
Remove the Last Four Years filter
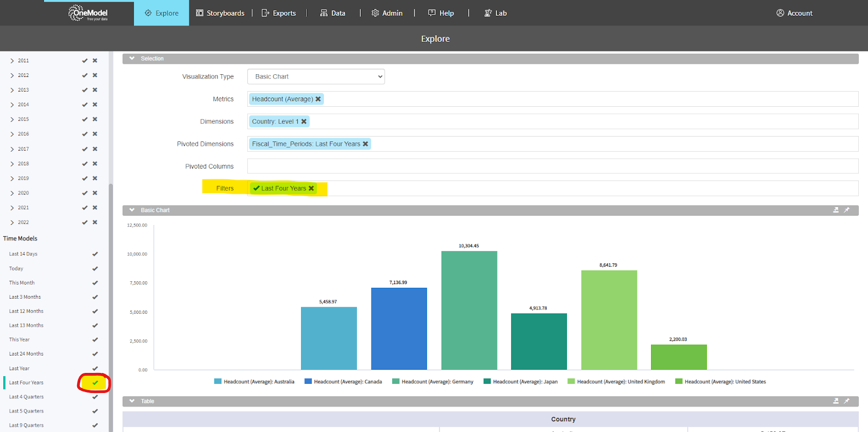tap(311, 189)
